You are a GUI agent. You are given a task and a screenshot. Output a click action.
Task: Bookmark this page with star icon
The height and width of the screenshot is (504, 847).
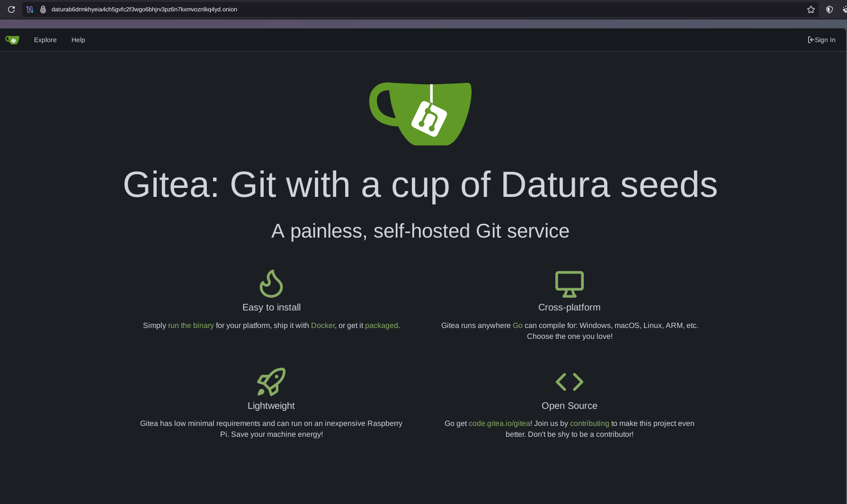tap(811, 9)
